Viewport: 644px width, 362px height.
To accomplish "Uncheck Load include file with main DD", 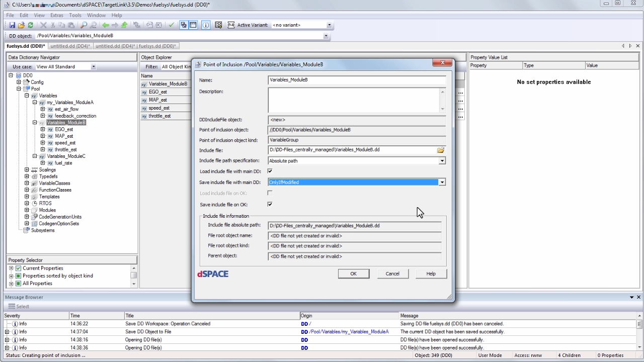I will pos(270,171).
